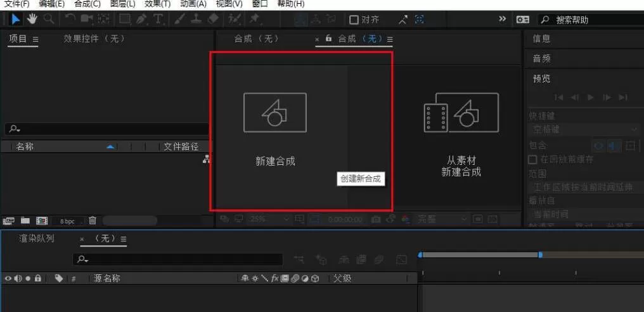Create a new folder in Project panel
Viewport: 644px width, 312px height.
[25, 221]
